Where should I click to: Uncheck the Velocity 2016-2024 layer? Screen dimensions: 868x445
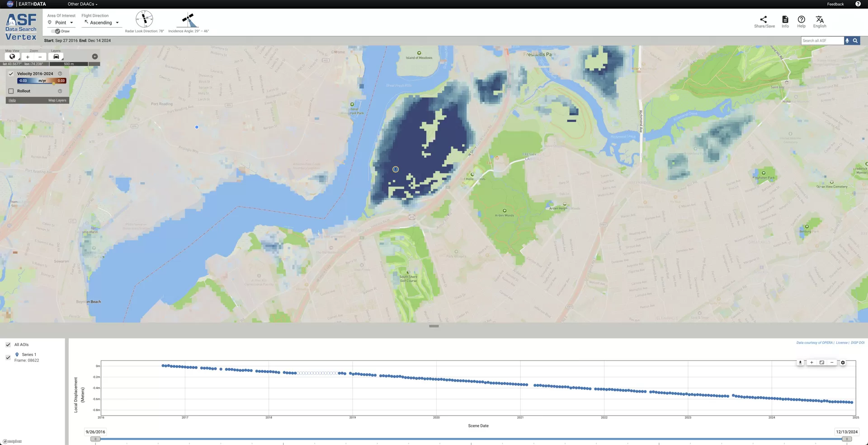coord(11,73)
